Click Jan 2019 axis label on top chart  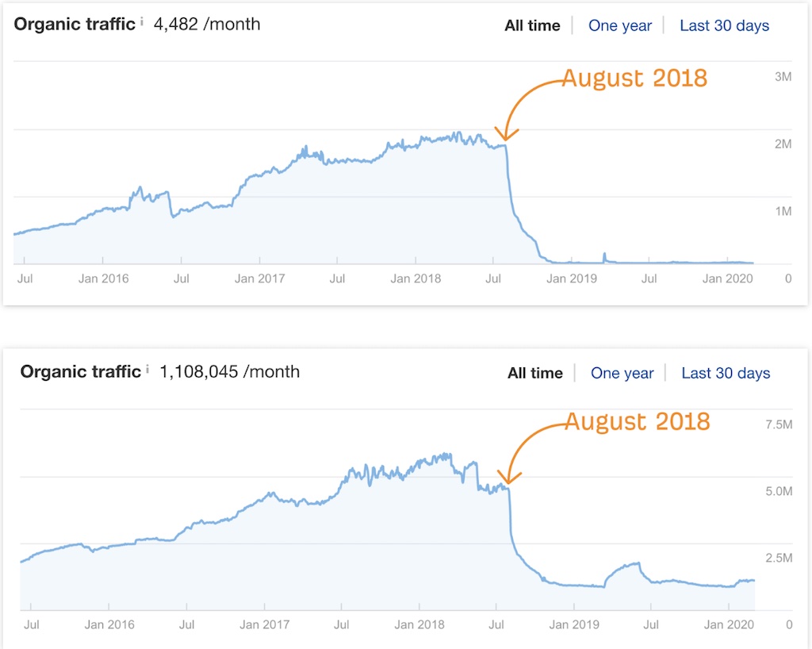pos(572,278)
